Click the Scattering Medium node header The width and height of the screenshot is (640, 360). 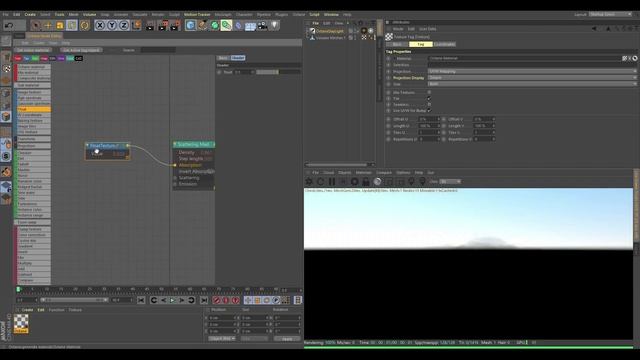point(194,144)
